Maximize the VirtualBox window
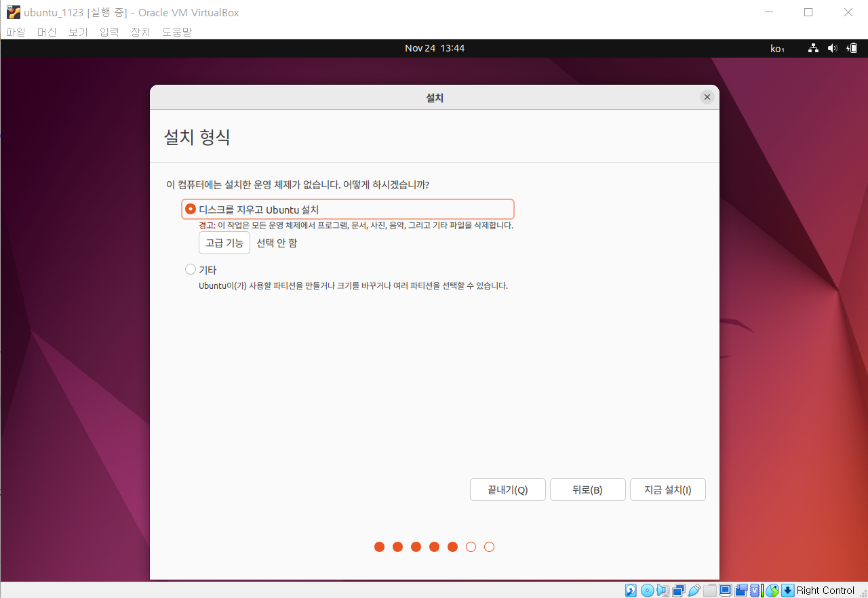This screenshot has height=598, width=868. (x=808, y=12)
